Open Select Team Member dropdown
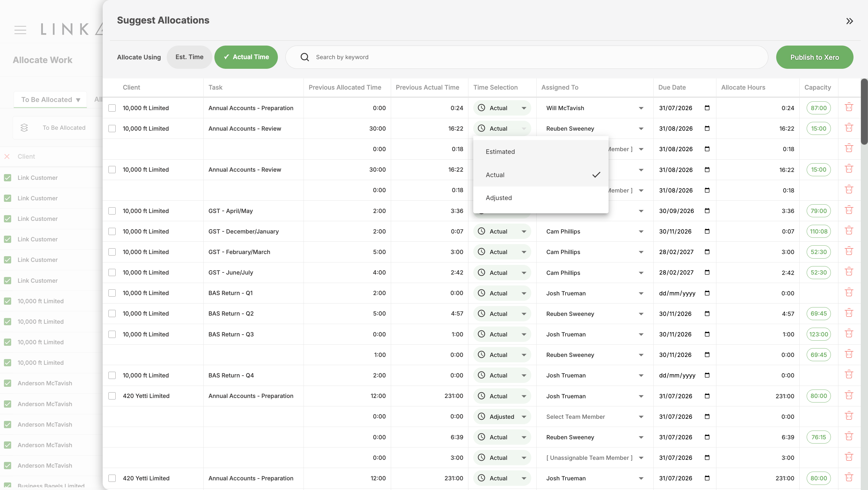The image size is (868, 490). 595,417
